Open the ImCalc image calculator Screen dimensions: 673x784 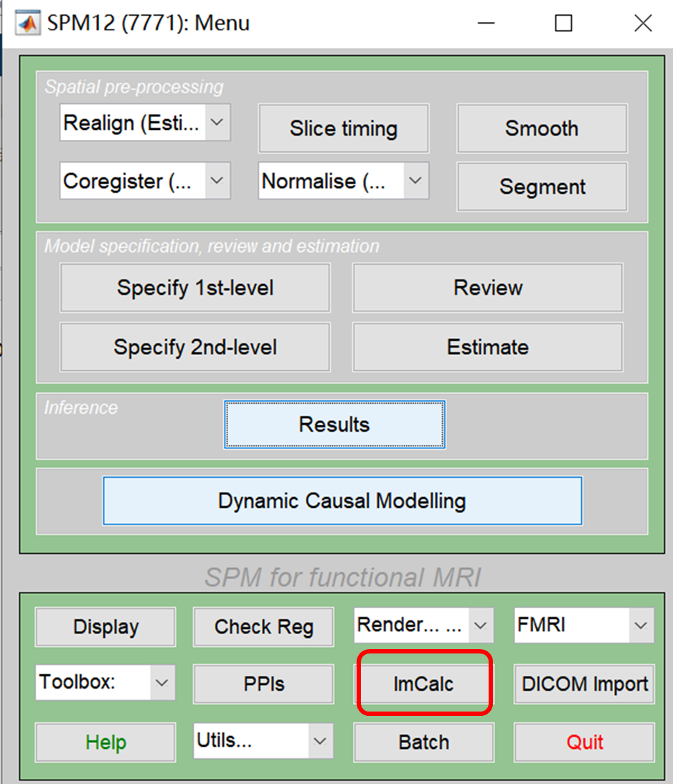coord(423,684)
